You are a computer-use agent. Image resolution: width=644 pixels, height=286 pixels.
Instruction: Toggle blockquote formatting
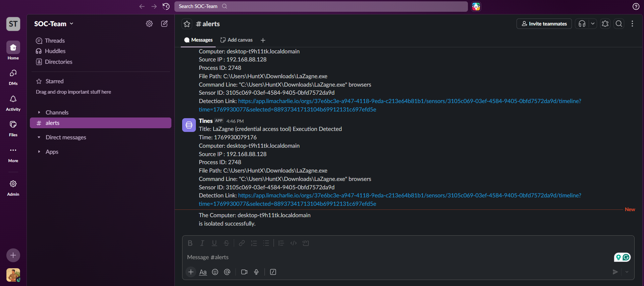point(281,243)
